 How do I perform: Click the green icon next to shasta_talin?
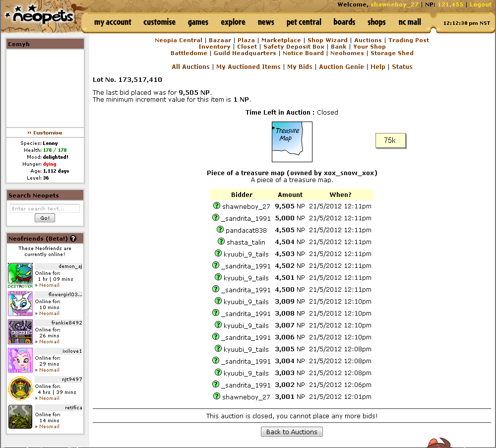coord(221,242)
